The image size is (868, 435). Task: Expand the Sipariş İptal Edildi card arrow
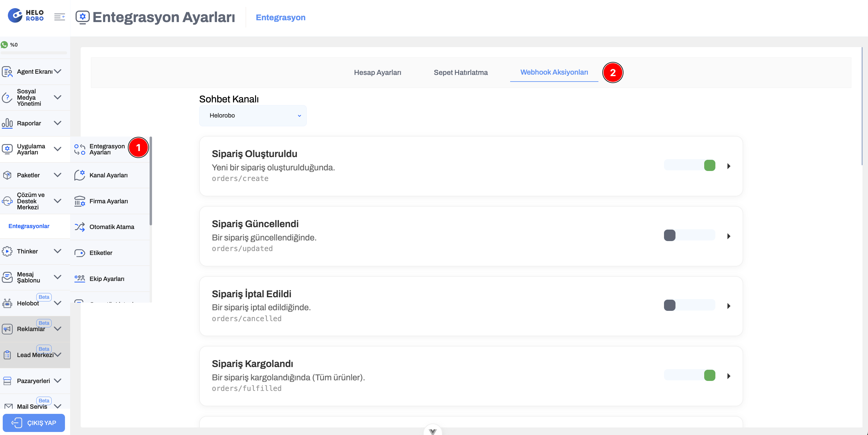click(729, 306)
